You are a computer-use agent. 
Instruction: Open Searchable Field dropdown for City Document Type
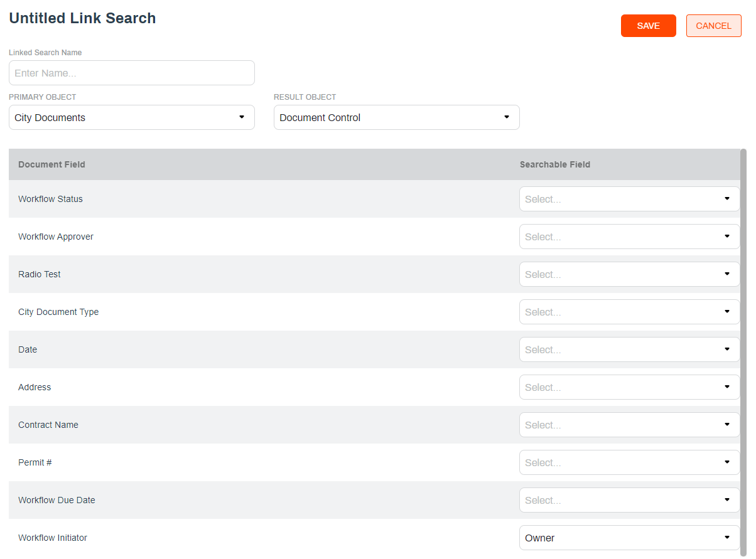(630, 312)
